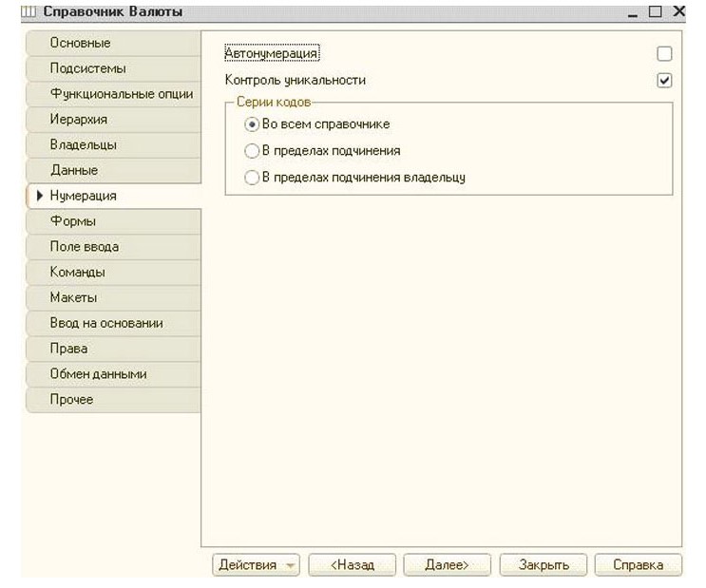
Task: Open the Действия dropdown menu
Action: pyautogui.click(x=255, y=564)
